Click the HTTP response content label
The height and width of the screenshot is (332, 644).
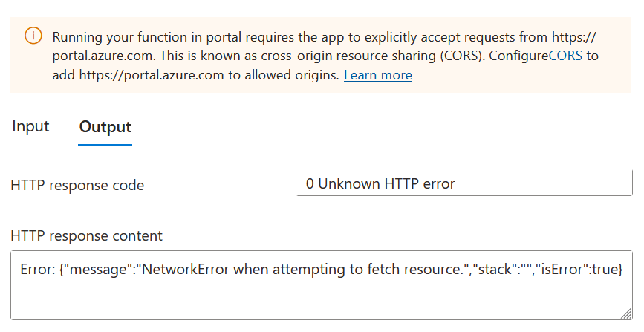pos(87,236)
